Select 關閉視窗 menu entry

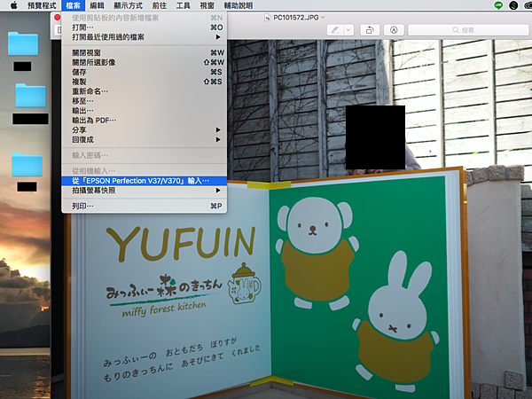(145, 53)
